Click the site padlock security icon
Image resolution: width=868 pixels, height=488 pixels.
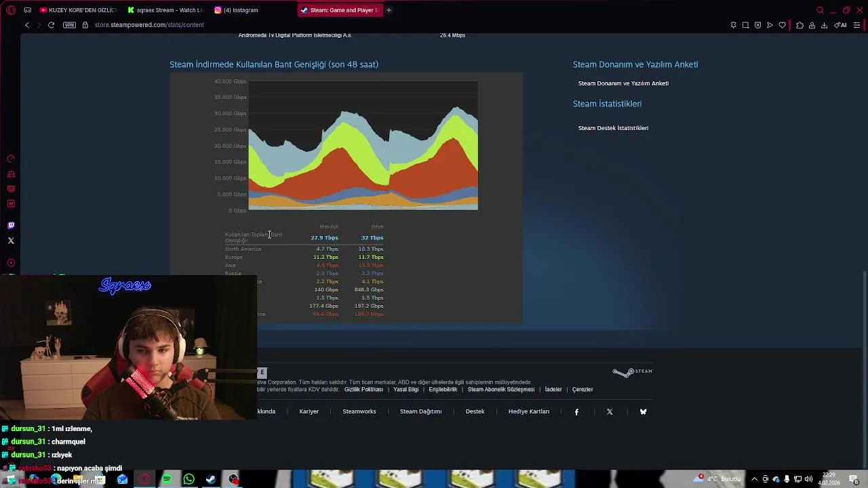85,25
